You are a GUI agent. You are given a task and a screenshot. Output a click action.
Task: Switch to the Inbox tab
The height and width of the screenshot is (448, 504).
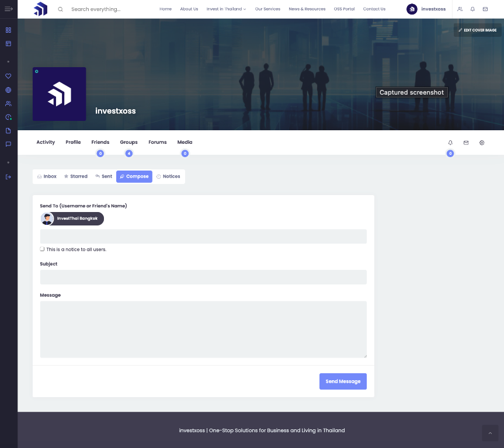coord(47,176)
